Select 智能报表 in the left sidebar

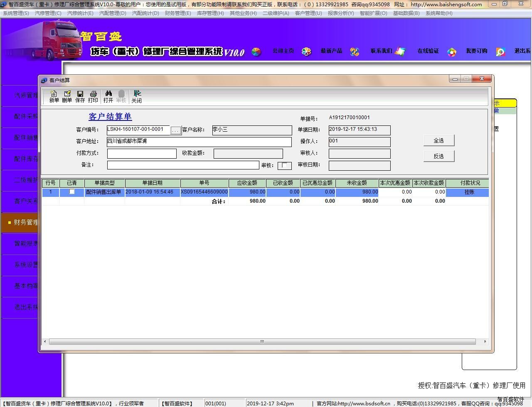pyautogui.click(x=20, y=244)
